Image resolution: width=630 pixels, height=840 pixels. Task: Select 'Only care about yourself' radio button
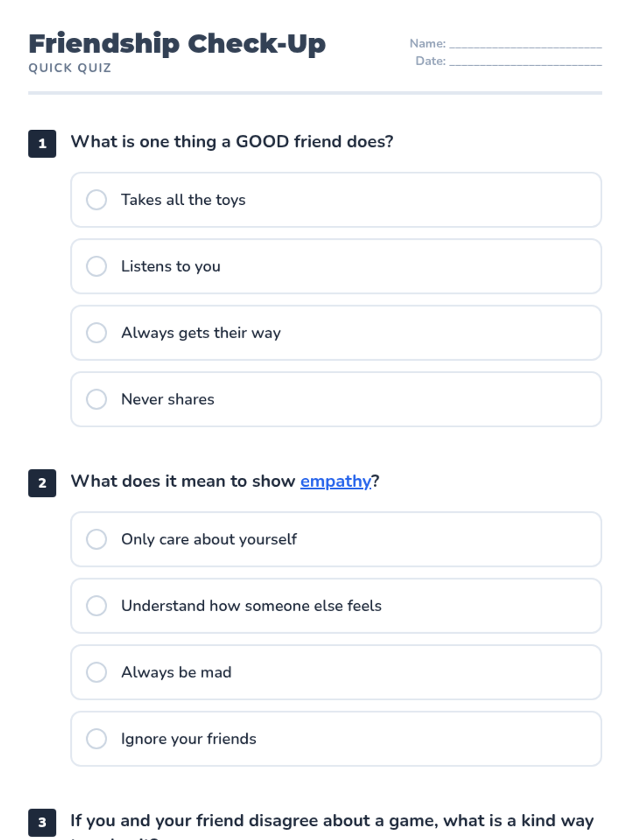(x=97, y=539)
